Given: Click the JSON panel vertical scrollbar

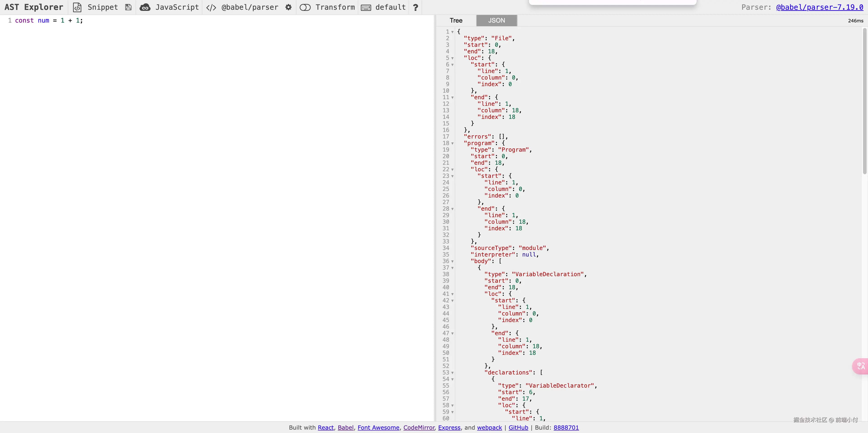Looking at the screenshot, I should (864, 101).
